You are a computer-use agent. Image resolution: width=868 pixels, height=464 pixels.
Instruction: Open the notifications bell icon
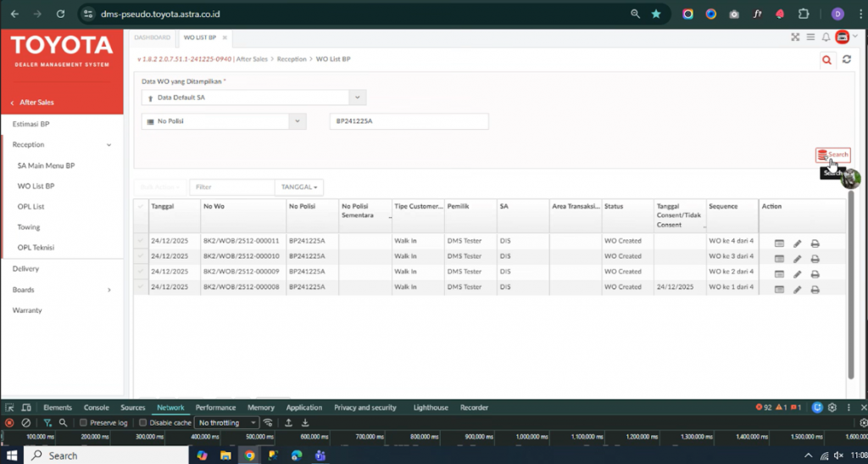click(x=826, y=37)
